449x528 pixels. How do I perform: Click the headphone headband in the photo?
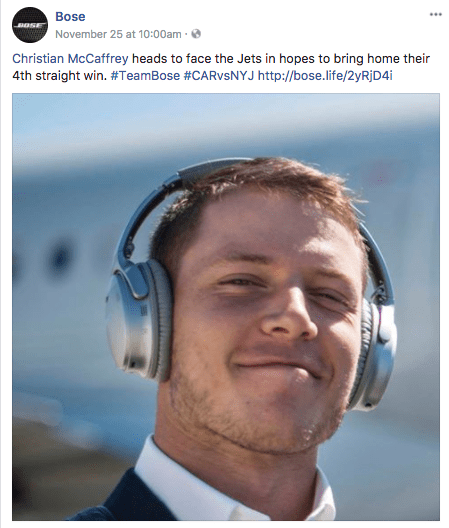pos(209,172)
